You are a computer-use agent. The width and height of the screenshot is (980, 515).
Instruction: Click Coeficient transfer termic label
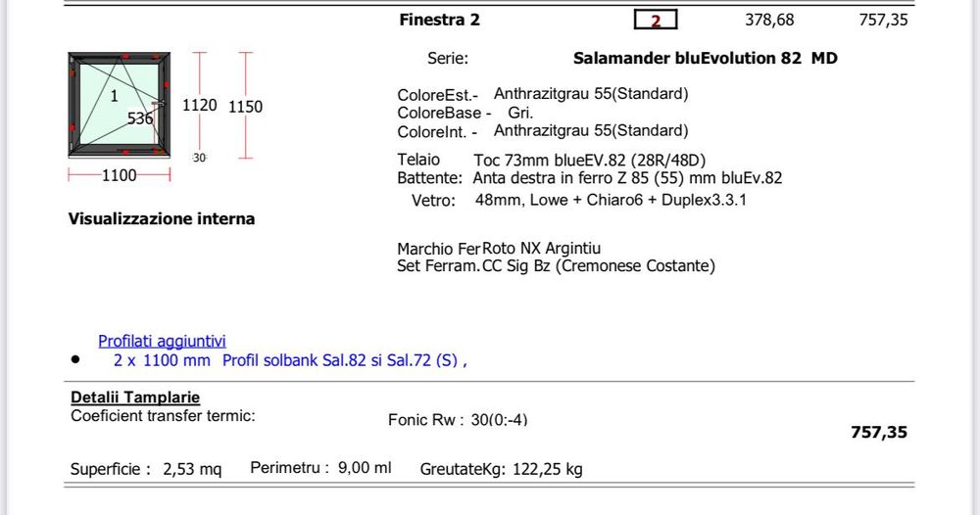tap(163, 416)
